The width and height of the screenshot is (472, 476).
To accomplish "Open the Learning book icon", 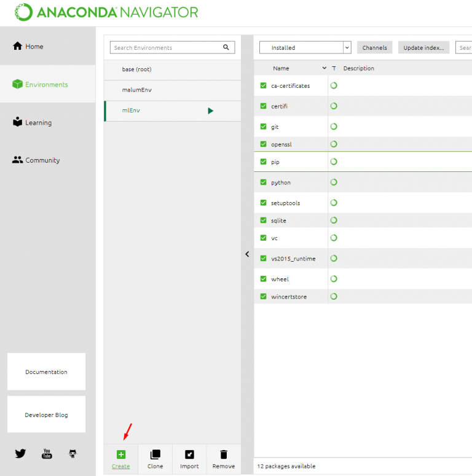I will pyautogui.click(x=17, y=122).
